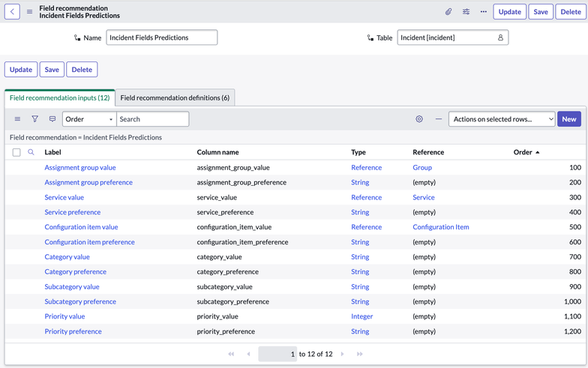Click the header Delete button
Image resolution: width=588 pixels, height=368 pixels.
click(571, 12)
